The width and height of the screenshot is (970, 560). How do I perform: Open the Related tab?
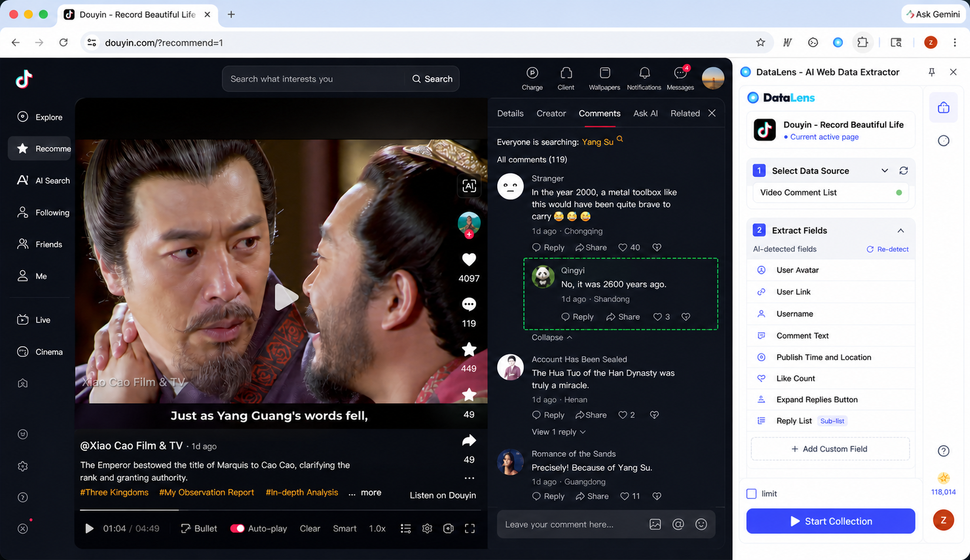point(685,113)
